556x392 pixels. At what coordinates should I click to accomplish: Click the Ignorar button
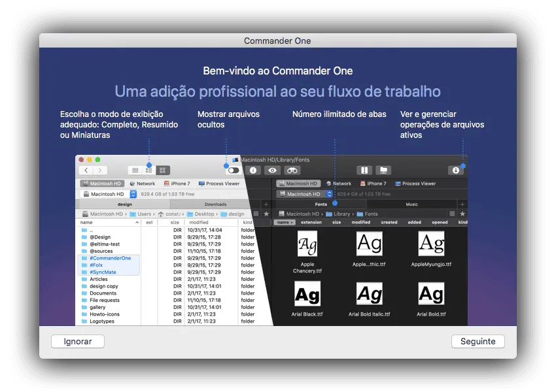click(x=78, y=341)
